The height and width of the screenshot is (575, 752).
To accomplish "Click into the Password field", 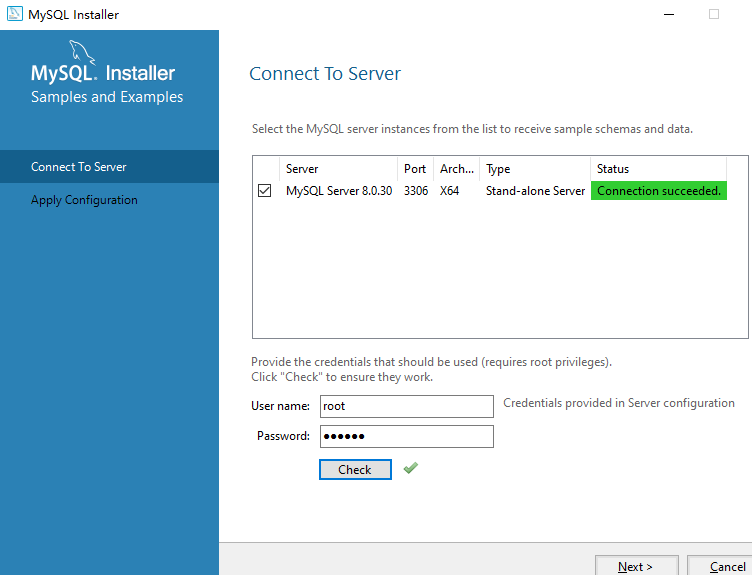I will pos(406,436).
